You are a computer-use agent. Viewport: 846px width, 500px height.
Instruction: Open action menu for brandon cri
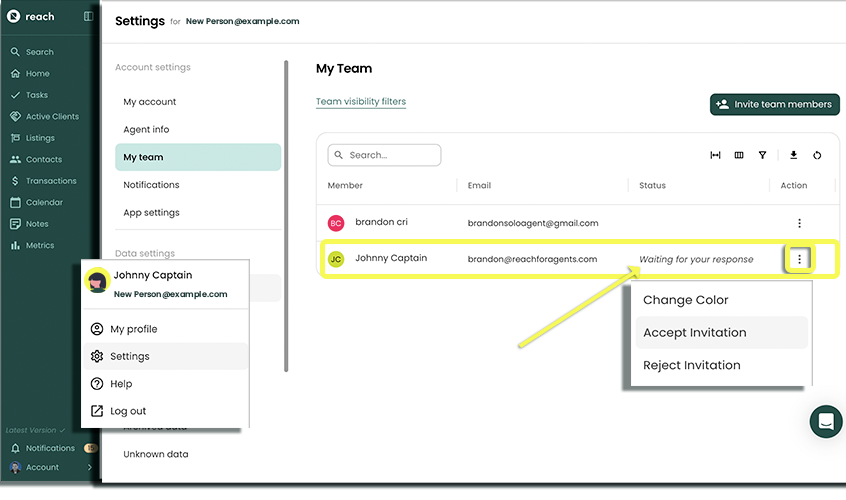pos(799,223)
